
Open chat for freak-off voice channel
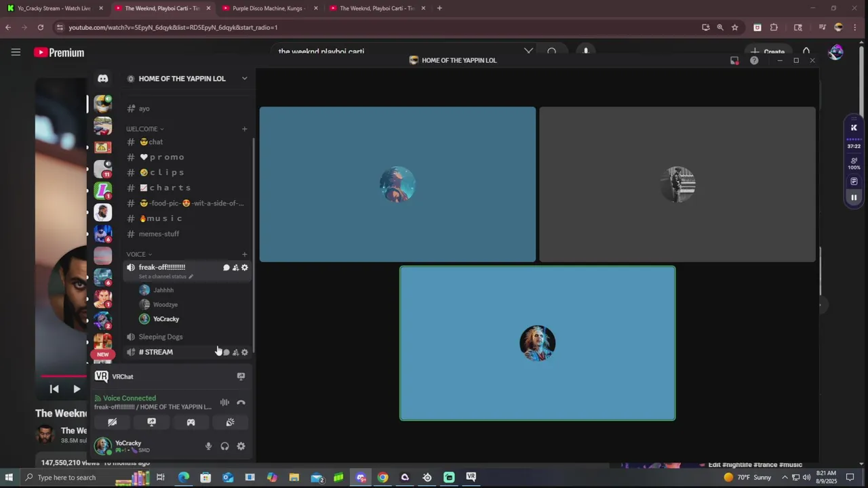[x=226, y=268]
